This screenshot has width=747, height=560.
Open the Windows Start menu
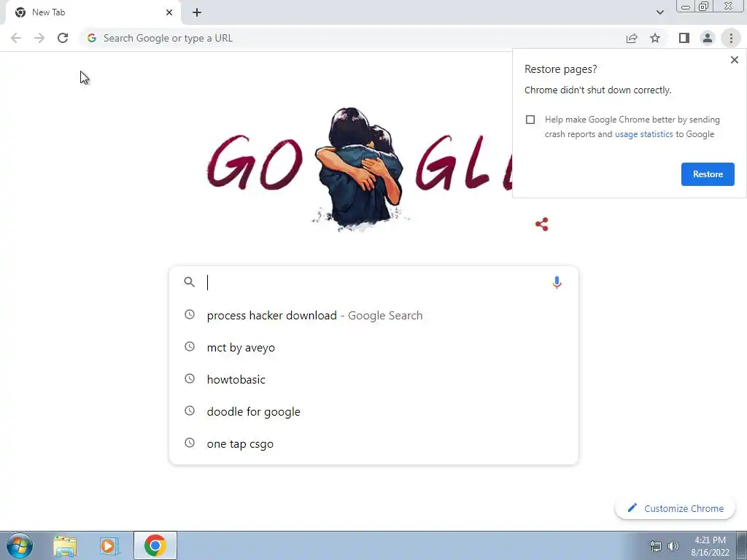(20, 545)
